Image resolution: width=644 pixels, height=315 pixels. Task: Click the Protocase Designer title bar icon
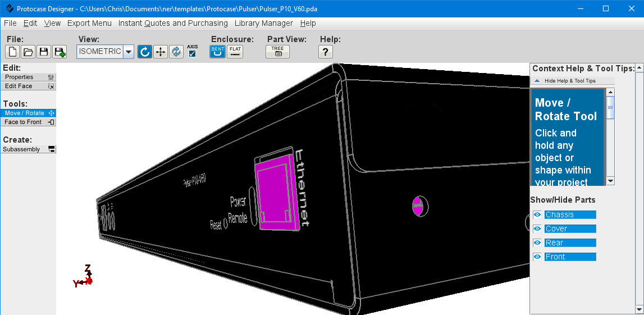pos(9,8)
